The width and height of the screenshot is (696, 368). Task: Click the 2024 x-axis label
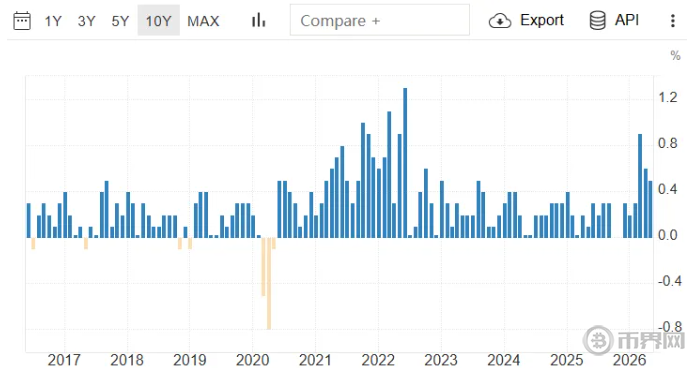click(504, 360)
